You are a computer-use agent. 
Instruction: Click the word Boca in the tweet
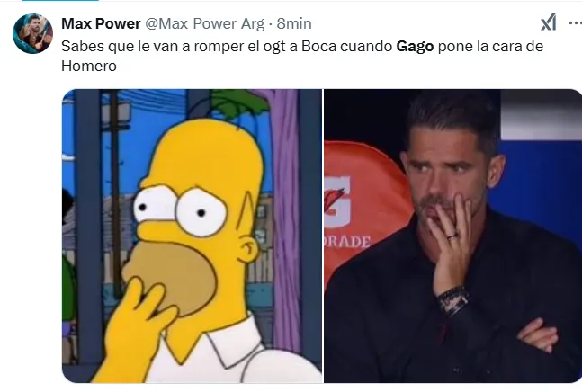click(x=318, y=47)
